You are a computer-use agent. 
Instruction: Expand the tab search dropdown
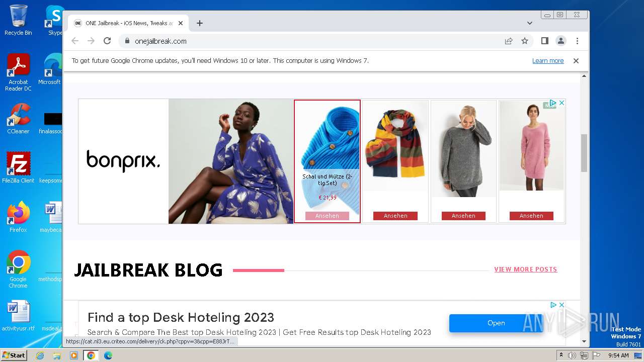(530, 23)
